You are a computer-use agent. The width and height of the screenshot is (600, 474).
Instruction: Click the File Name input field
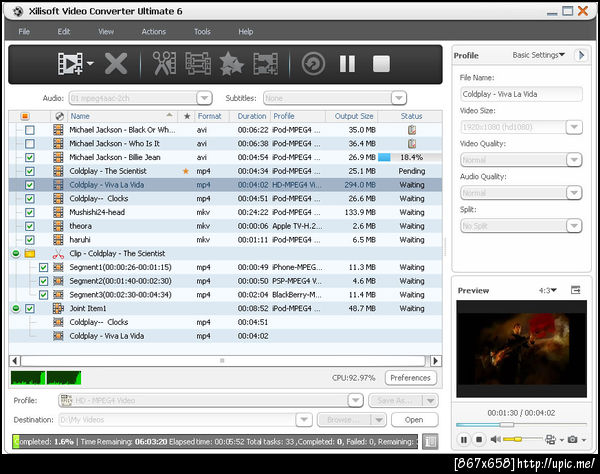point(521,94)
